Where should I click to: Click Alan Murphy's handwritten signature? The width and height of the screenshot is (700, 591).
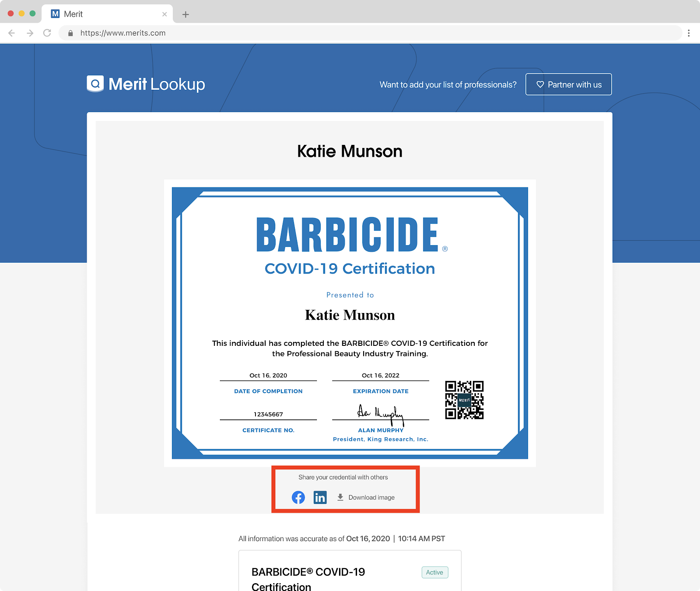click(x=381, y=414)
